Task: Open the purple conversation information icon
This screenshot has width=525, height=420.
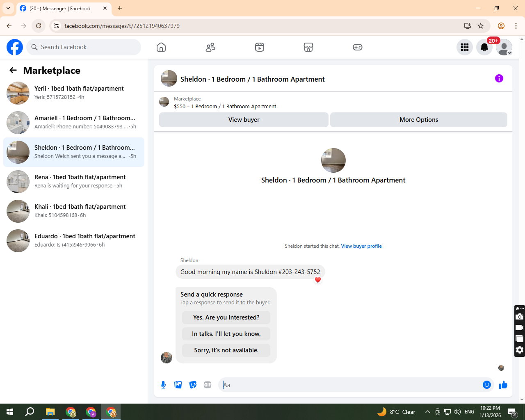Action: [499, 78]
